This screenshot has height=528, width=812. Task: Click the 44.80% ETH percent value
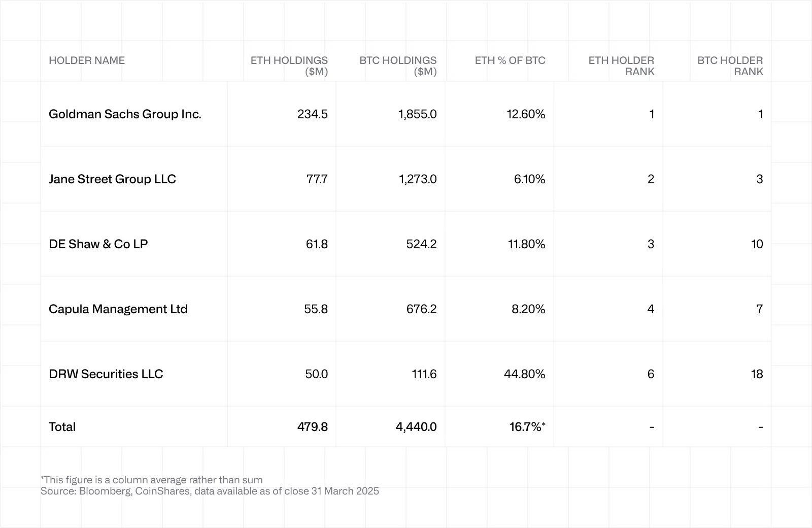[525, 374]
